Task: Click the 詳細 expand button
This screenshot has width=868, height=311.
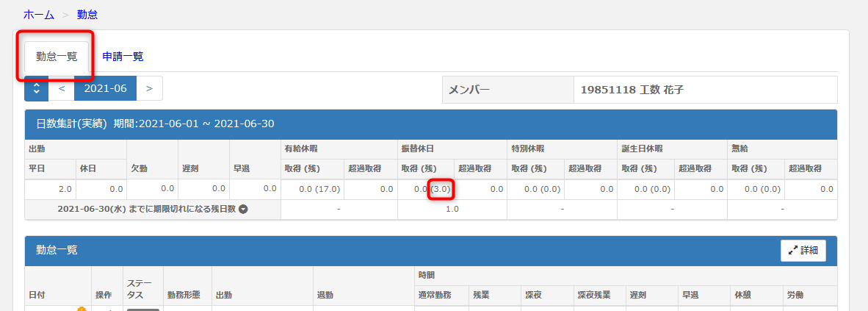Action: tap(803, 250)
